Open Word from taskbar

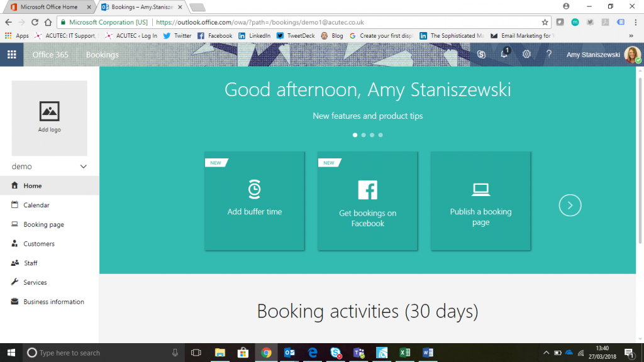pos(428,353)
